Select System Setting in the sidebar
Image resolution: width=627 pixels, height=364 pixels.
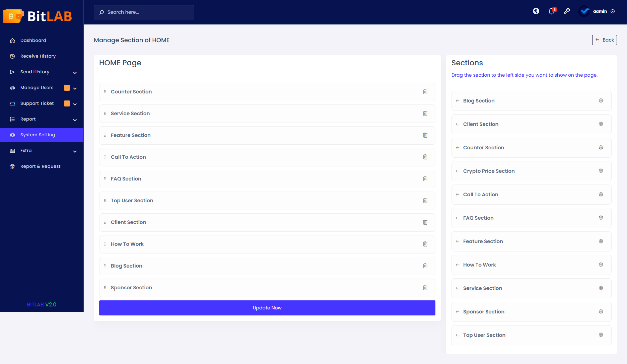(38, 135)
